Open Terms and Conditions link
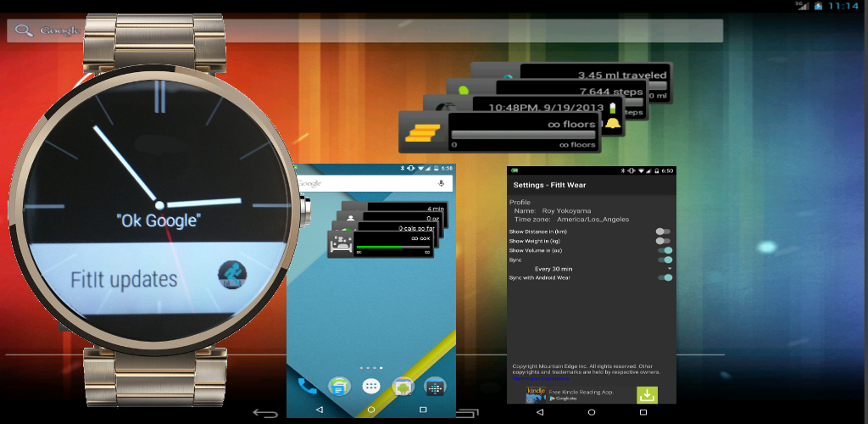 coord(542,379)
